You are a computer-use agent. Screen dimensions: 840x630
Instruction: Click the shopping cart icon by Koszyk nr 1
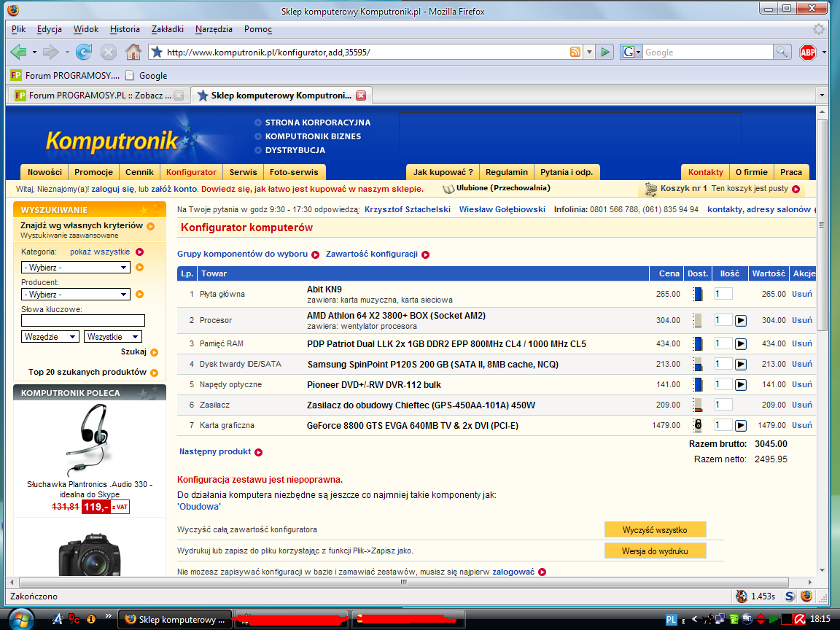(x=651, y=189)
